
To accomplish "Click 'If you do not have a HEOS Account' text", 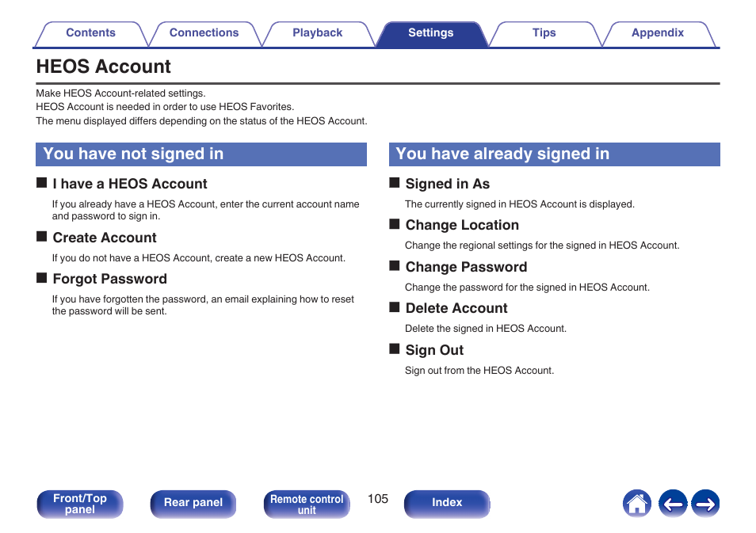I will tap(199, 258).
